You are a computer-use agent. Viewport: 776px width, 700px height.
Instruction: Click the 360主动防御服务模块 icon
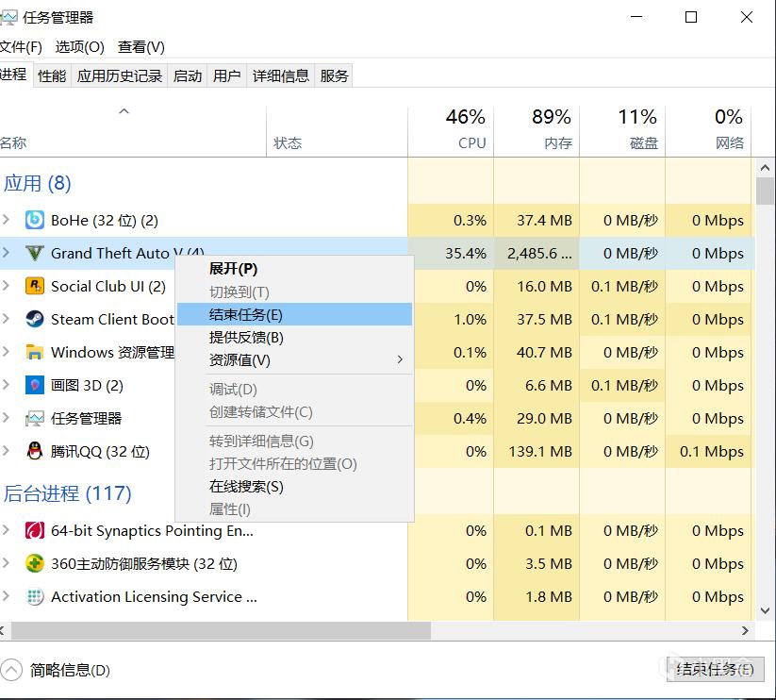[34, 563]
